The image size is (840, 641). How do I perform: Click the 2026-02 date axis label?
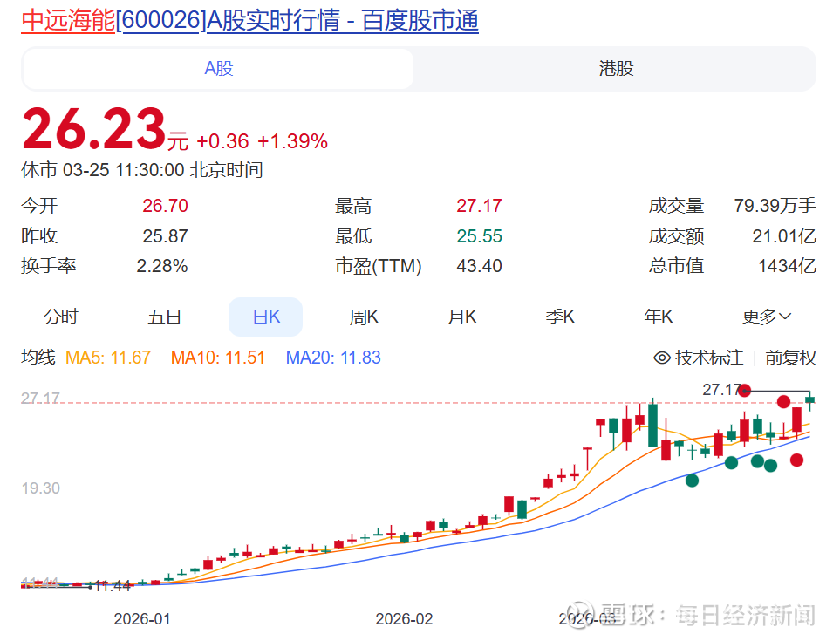pyautogui.click(x=404, y=619)
